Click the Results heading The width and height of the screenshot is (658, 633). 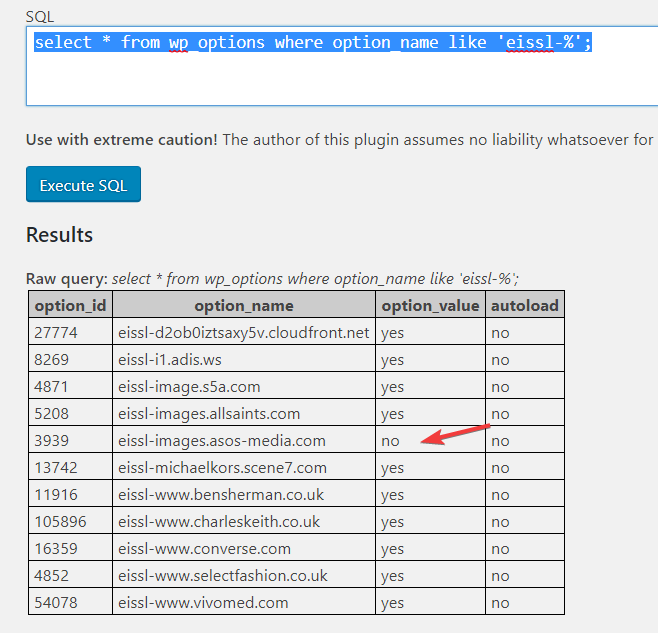pyautogui.click(x=59, y=235)
